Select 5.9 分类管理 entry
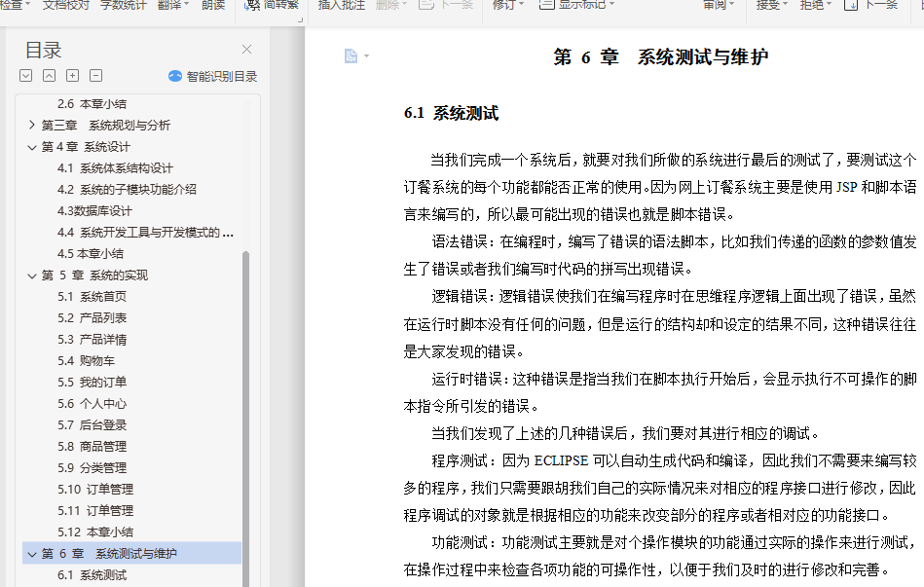The height and width of the screenshot is (587, 924). coord(92,468)
